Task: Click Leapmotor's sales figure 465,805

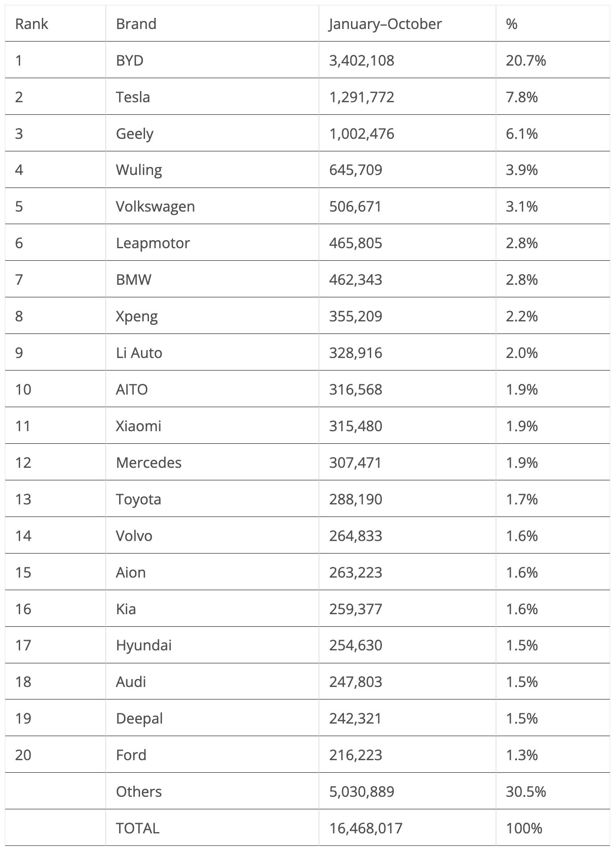Action: 356,243
